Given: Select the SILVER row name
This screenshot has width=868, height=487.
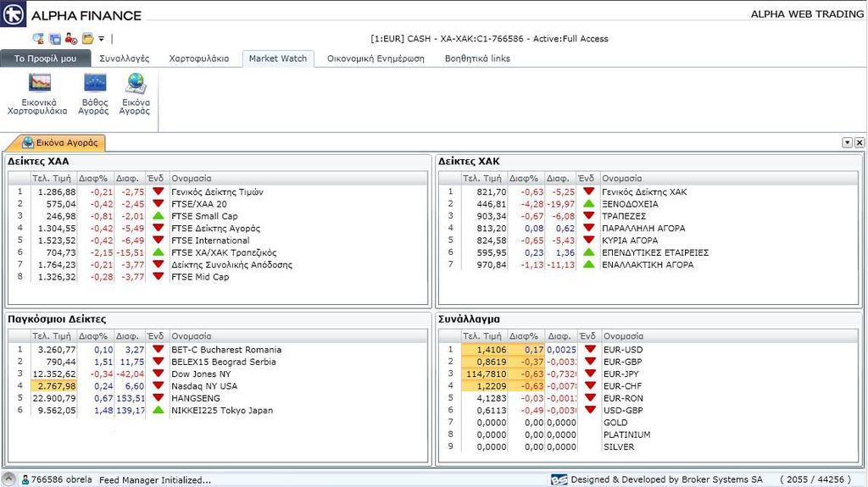Looking at the screenshot, I should [619, 446].
